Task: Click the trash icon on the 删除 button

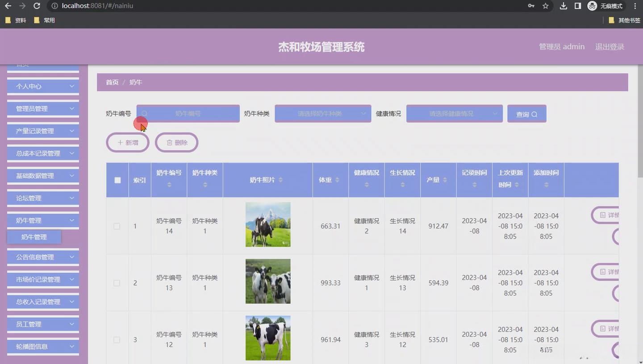Action: click(169, 142)
